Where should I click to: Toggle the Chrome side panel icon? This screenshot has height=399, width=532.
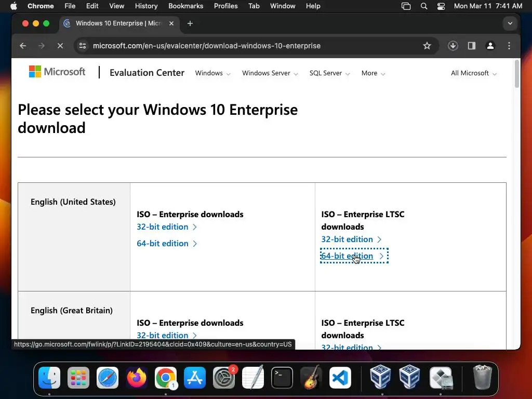point(472,46)
